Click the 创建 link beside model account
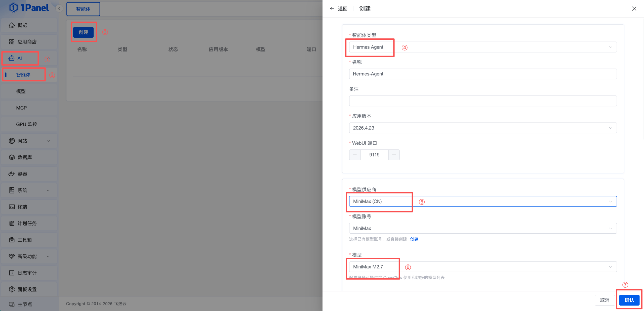Screen dimensions: 644x311 [414, 239]
